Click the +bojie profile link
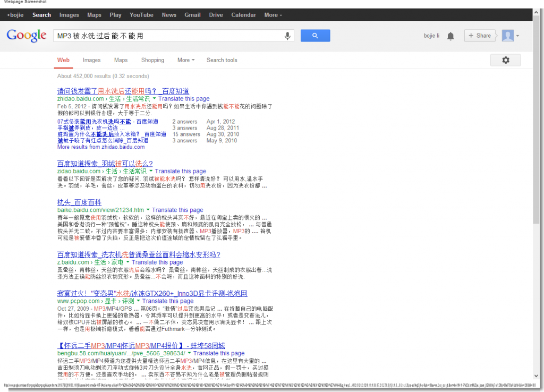Screen dimensions: 544x392 coord(14,14)
